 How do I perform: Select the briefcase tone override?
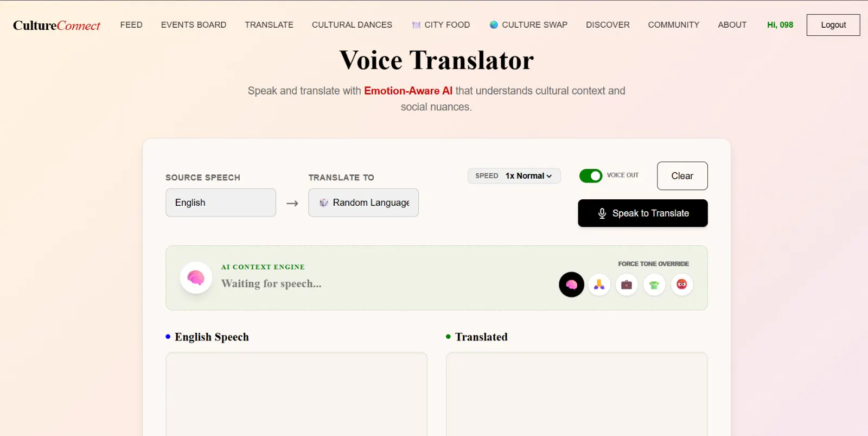627,285
